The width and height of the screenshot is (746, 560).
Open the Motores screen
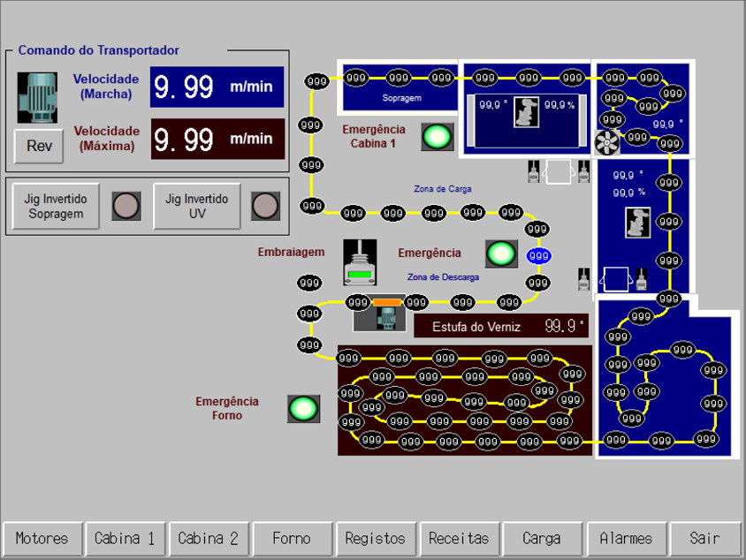(x=42, y=538)
